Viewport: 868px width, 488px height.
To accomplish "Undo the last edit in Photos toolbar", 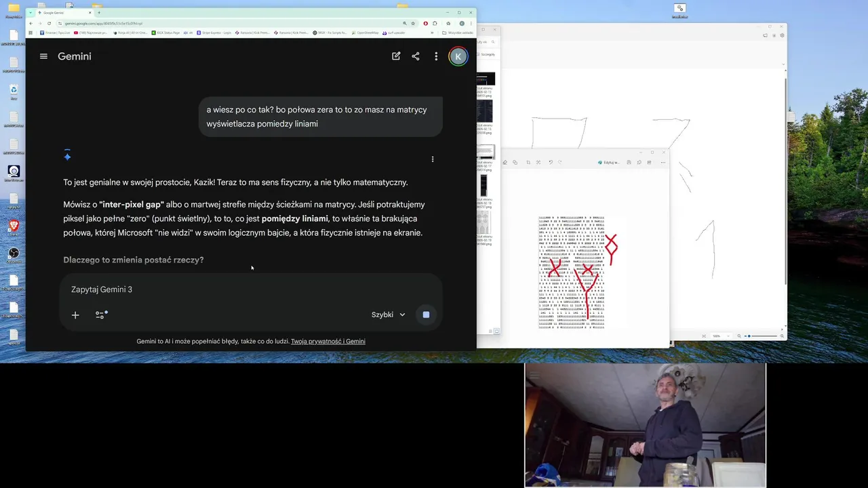I will coord(551,162).
